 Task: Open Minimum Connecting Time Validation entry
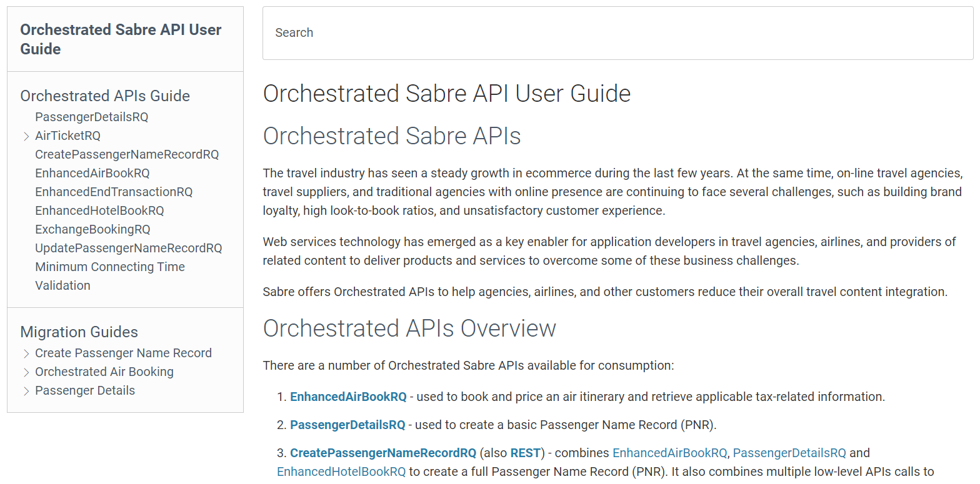(x=110, y=276)
